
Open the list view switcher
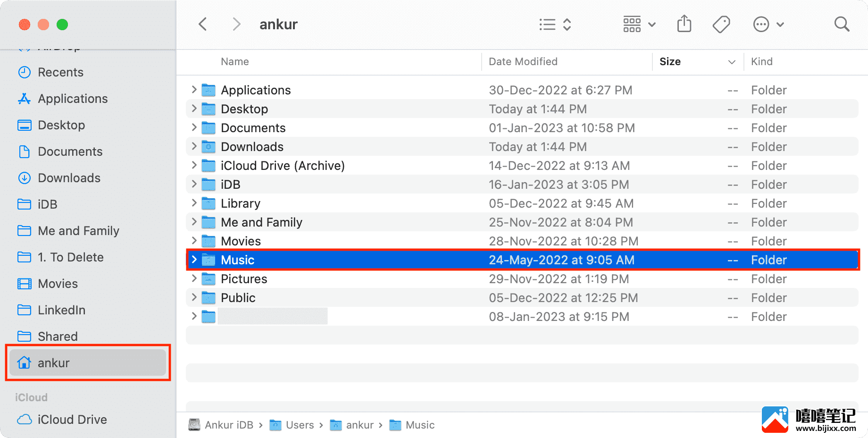[x=555, y=25]
